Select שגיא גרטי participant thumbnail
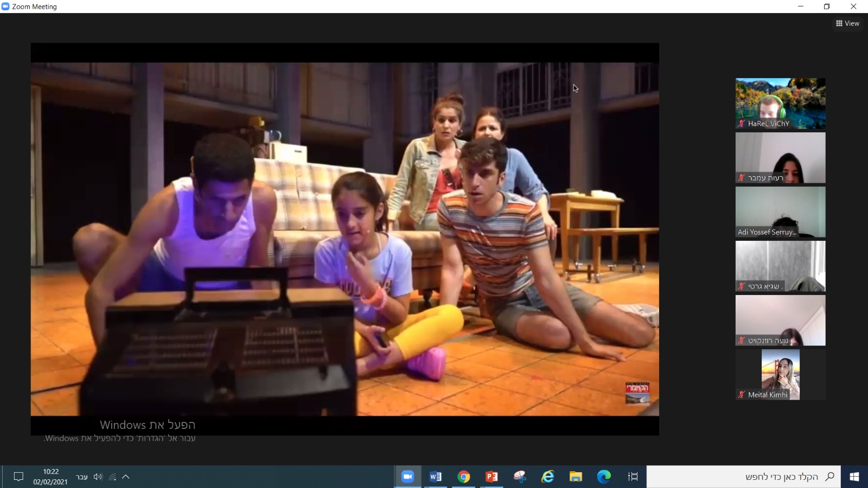Screen dimensions: 868x488 pyautogui.click(x=780, y=266)
